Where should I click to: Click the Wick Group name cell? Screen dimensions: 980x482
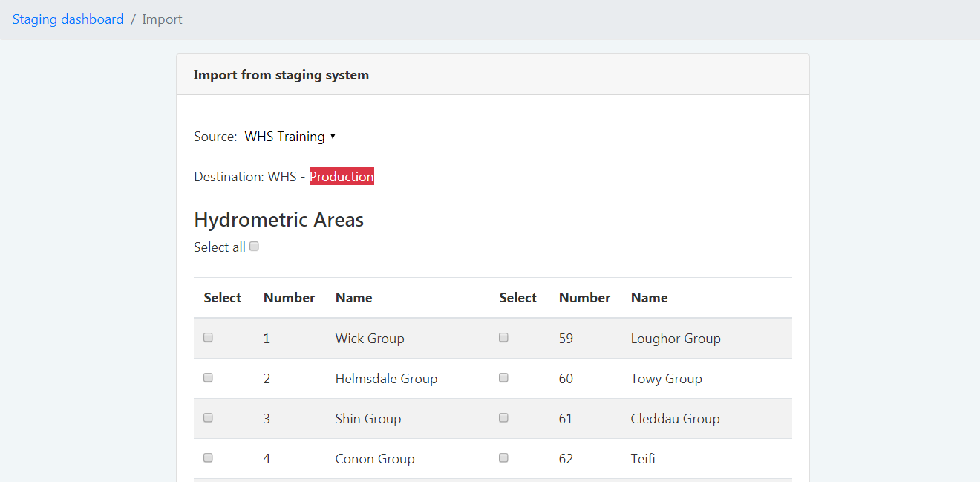[x=370, y=339]
